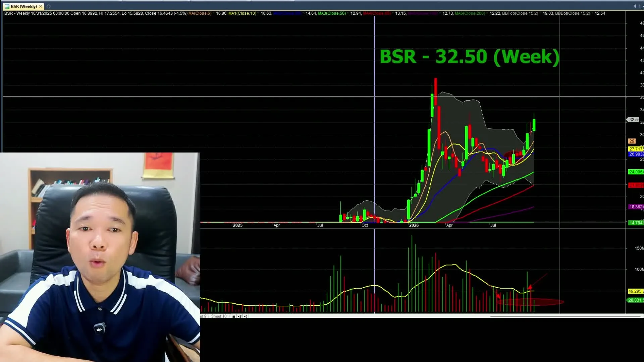The height and width of the screenshot is (362, 644).
Task: Click the tab-scroll left arrow at top right
Action: tap(635, 6)
